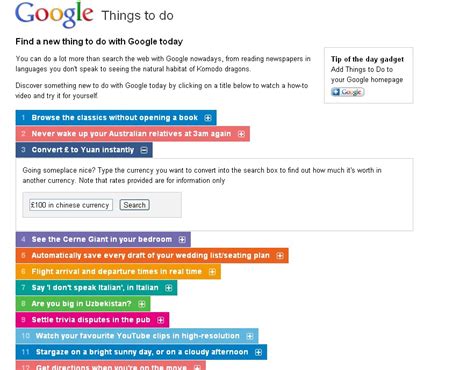Expand the YouTube high-resolution item plus icon
The height and width of the screenshot is (370, 474).
pos(250,336)
